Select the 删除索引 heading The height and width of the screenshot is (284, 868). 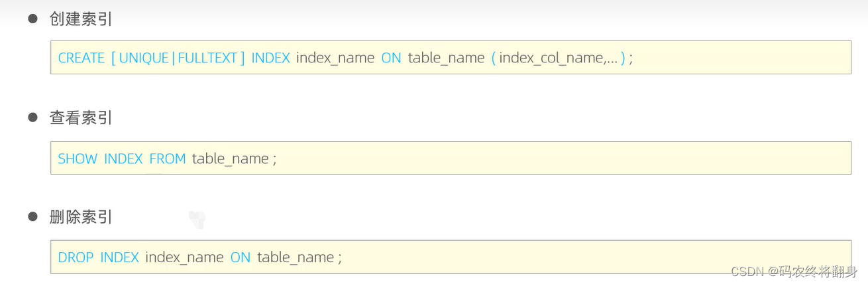81,217
